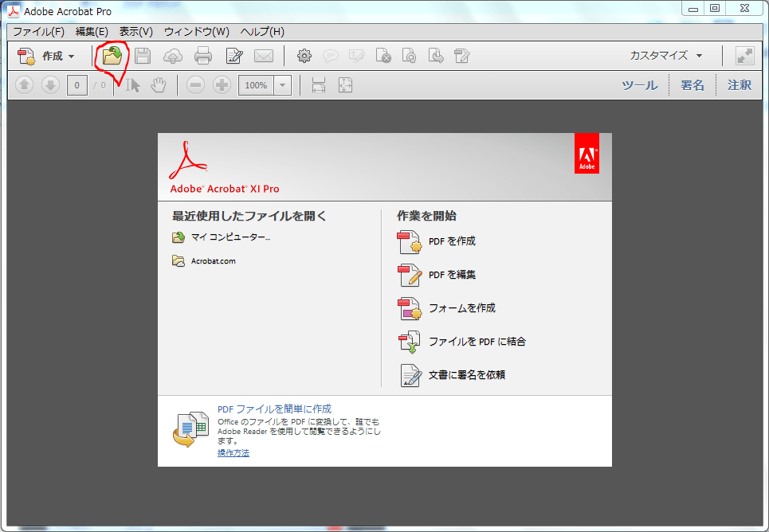
Task: Open the ヘルプ(H) menu
Action: point(262,32)
